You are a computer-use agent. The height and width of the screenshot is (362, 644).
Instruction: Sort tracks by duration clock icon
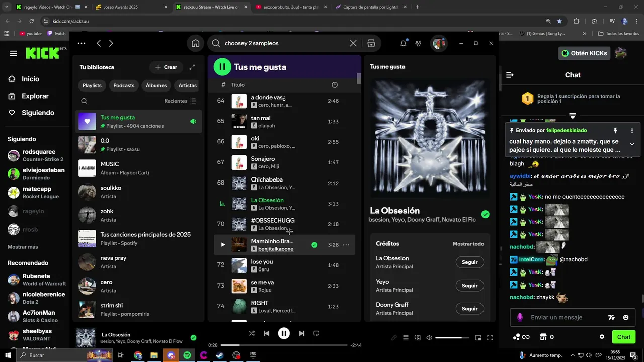click(x=335, y=85)
